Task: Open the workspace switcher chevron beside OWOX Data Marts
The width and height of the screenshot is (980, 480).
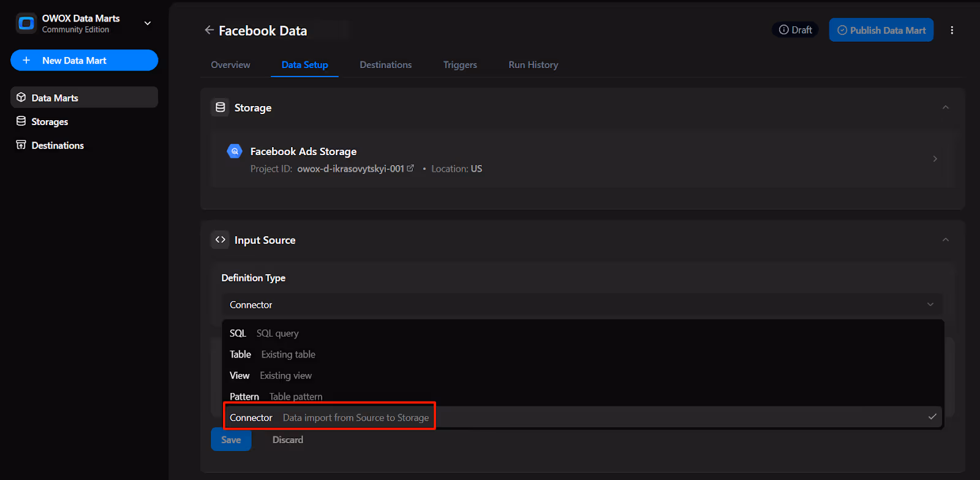Action: tap(148, 23)
